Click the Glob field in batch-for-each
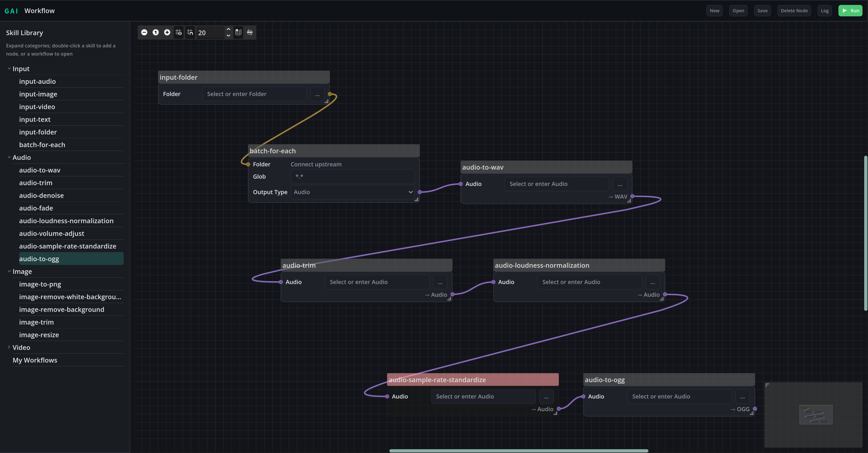 (352, 177)
